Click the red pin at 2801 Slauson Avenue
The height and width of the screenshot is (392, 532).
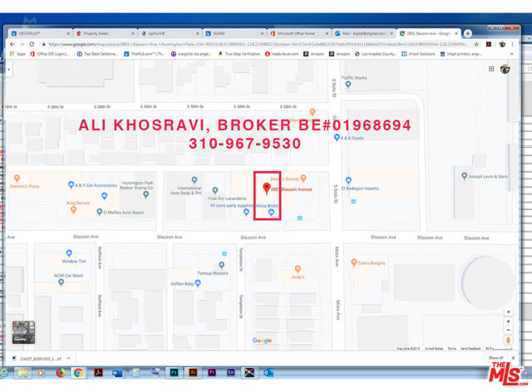pos(267,188)
